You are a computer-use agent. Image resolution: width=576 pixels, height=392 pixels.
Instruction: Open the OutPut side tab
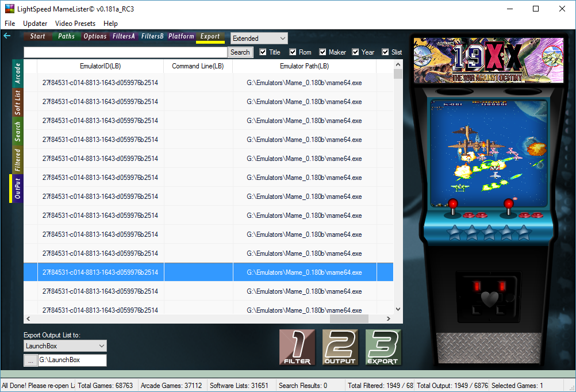pyautogui.click(x=17, y=189)
